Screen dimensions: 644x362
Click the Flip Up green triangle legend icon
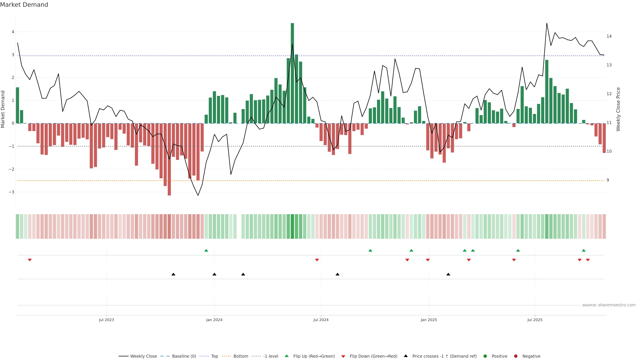(286, 356)
